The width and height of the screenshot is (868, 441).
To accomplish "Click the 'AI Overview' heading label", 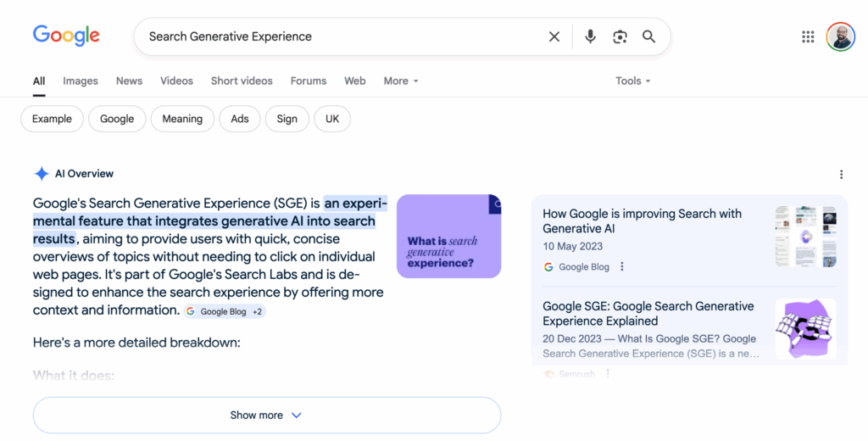I will tap(84, 173).
